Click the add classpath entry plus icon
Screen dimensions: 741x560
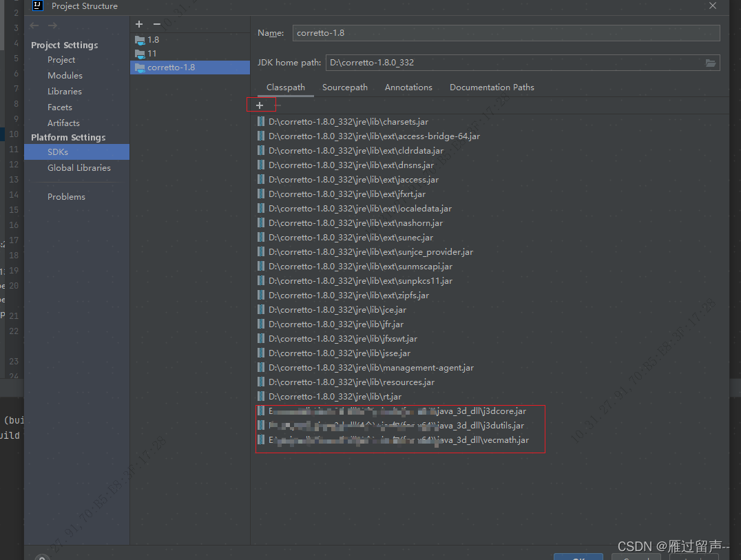tap(260, 105)
